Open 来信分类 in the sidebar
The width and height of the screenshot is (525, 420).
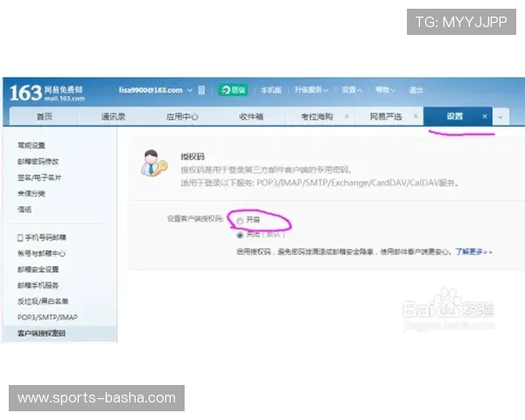point(31,193)
